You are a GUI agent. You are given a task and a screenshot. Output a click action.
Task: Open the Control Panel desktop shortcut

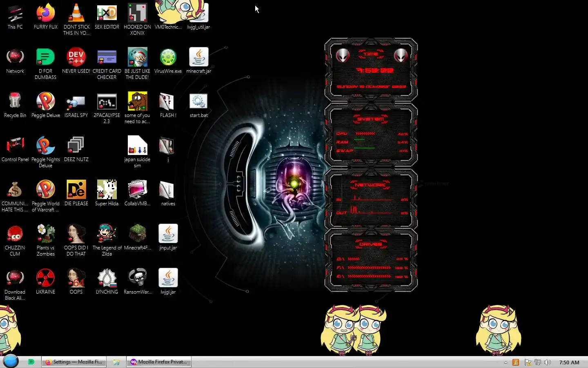click(15, 149)
